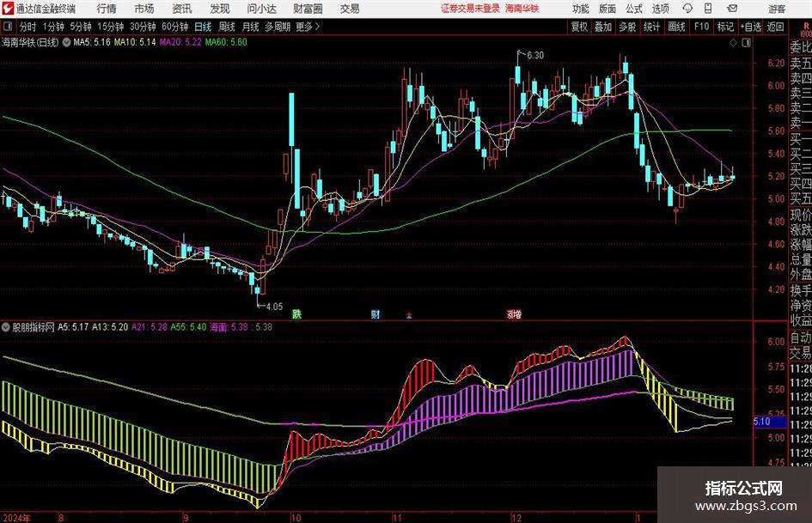Switch to 月线 monthly tab
This screenshot has width=812, height=523.
[251, 27]
